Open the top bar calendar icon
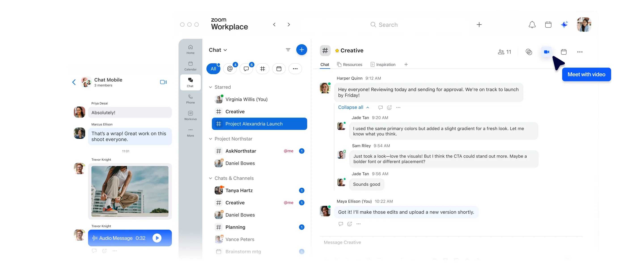Image resolution: width=644 pixels, height=268 pixels. [x=548, y=25]
